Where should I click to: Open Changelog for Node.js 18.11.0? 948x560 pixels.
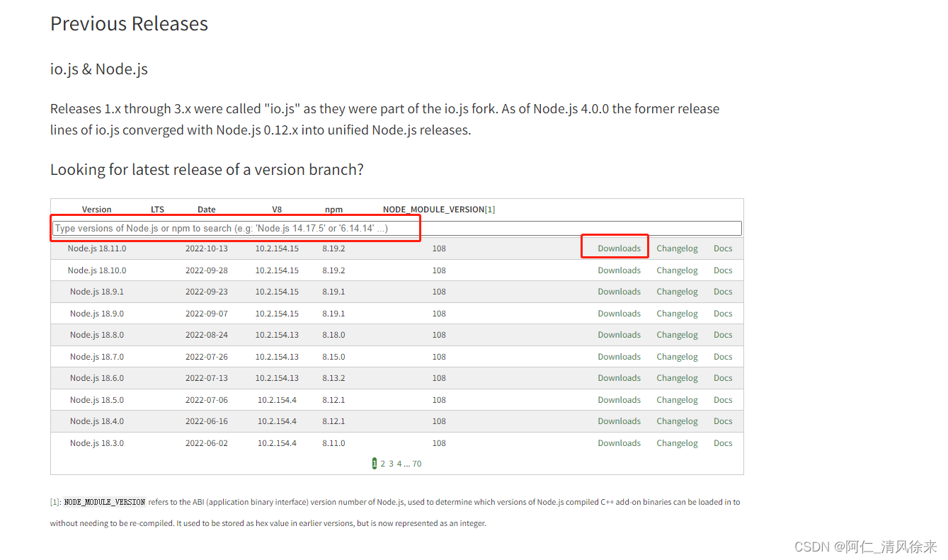(677, 248)
